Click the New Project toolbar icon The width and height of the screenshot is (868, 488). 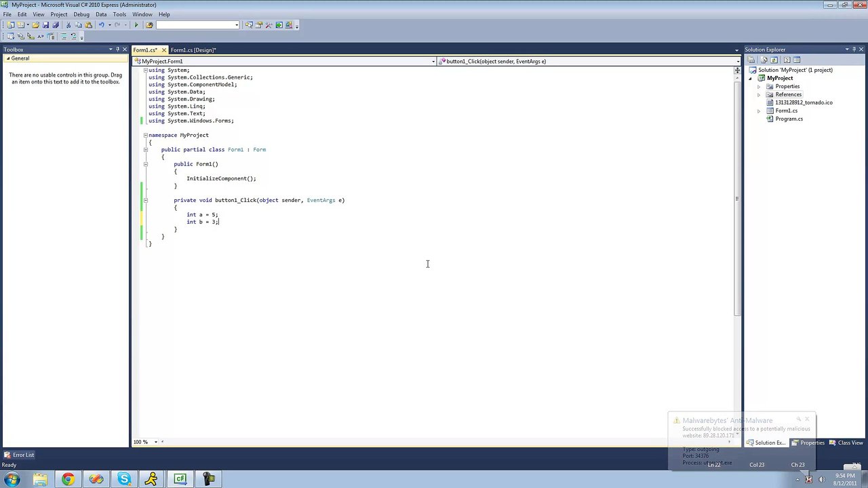pos(11,25)
